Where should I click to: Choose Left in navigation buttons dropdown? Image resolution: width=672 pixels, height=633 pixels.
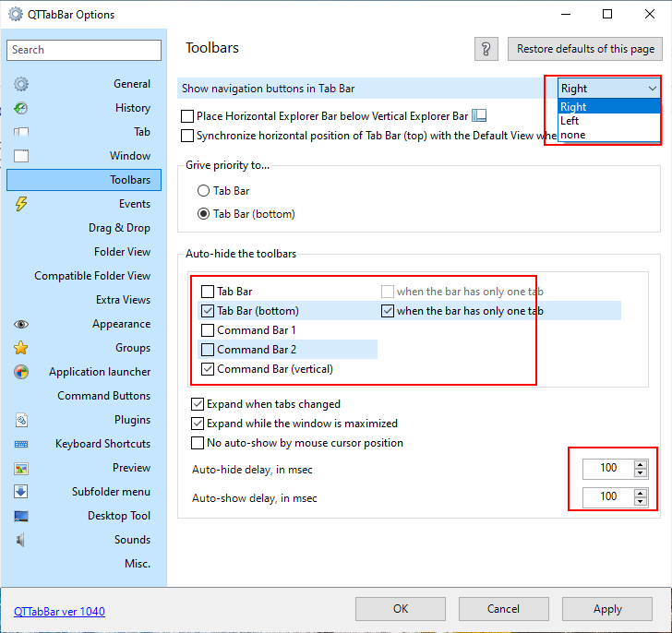570,121
